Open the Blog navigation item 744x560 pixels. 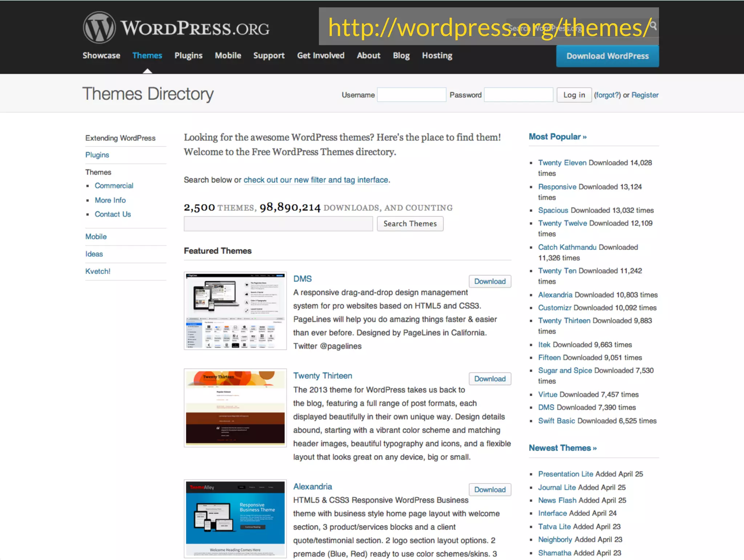401,56
